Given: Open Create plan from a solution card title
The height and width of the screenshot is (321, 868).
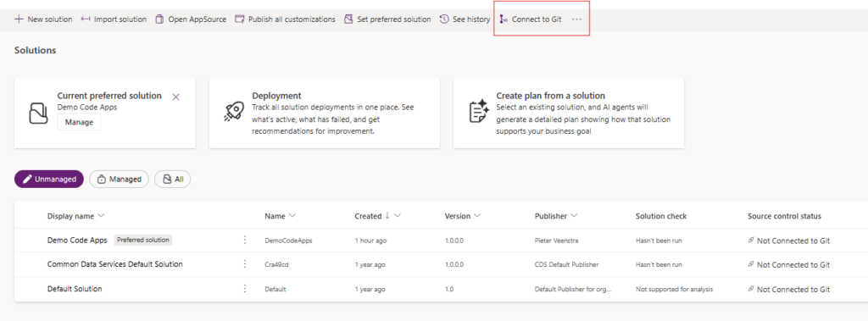Looking at the screenshot, I should 550,96.
